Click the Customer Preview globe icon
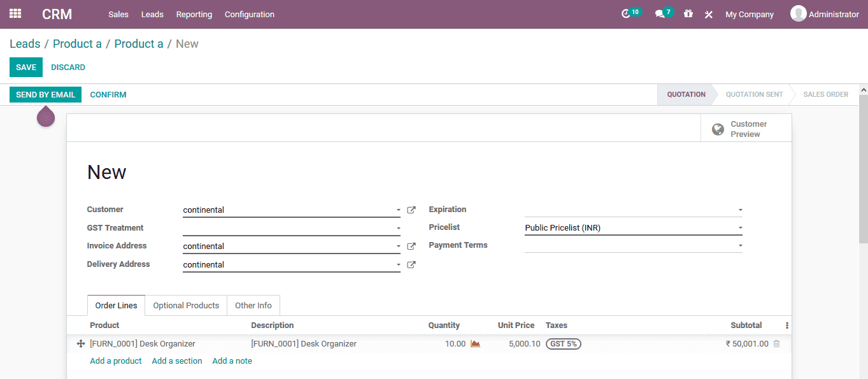Screen dimensions: 868x379 718,129
